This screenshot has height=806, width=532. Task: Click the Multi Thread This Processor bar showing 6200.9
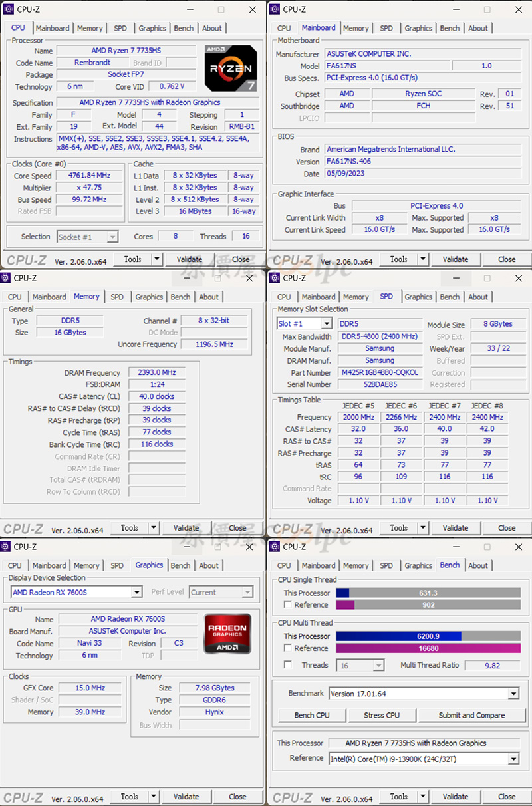point(428,636)
